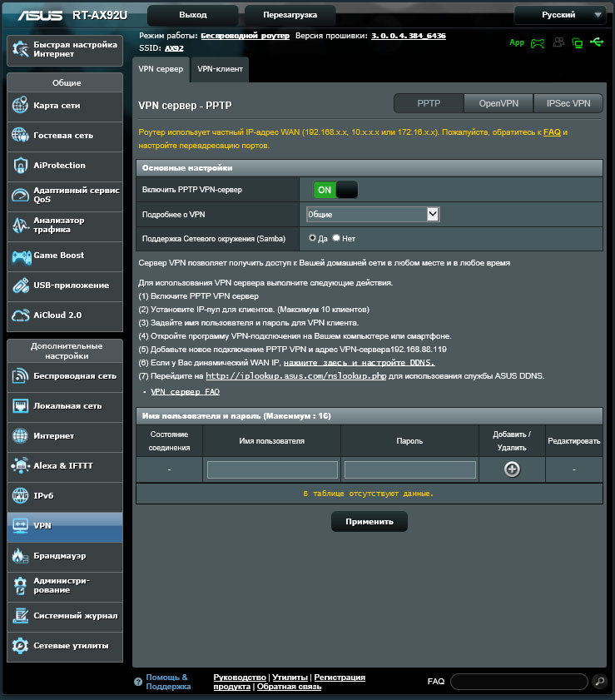This screenshot has height=700, width=615.
Task: Click the USB-приложение icon
Action: pyautogui.click(x=21, y=285)
